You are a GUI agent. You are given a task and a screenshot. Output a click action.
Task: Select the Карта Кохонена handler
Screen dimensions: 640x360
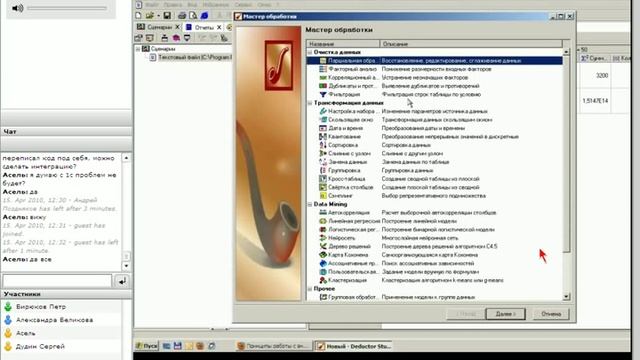click(x=434, y=255)
